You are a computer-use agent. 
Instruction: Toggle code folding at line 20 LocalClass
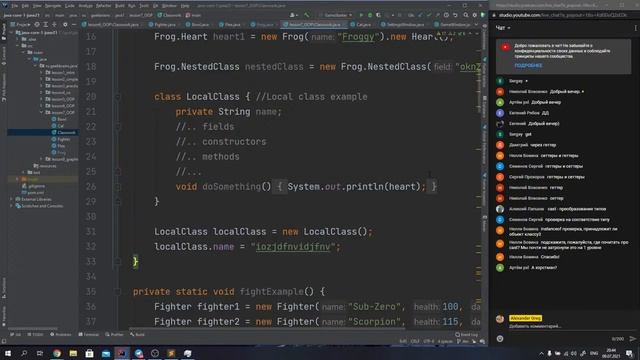tap(118, 97)
